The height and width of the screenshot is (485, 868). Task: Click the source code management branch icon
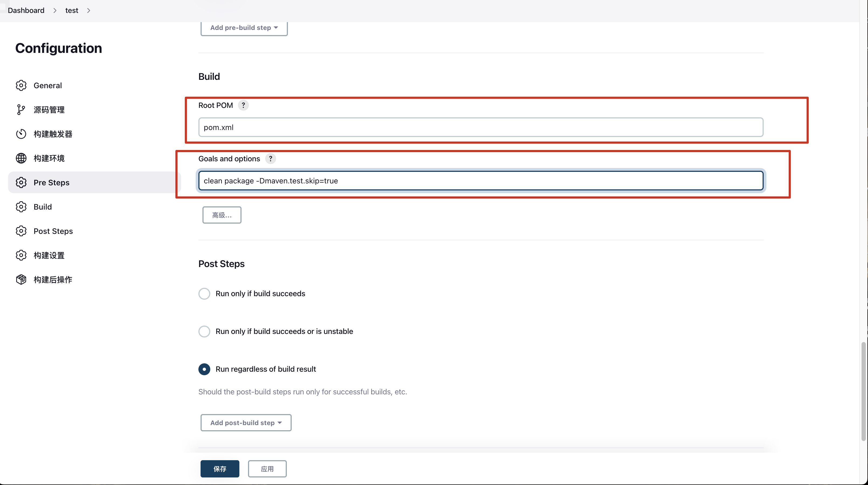[21, 110]
